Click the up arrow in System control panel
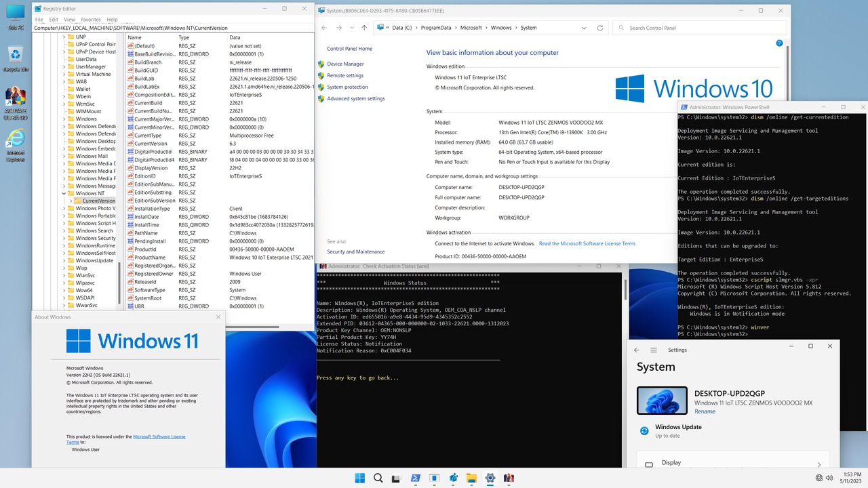The image size is (868, 488). pos(364,28)
